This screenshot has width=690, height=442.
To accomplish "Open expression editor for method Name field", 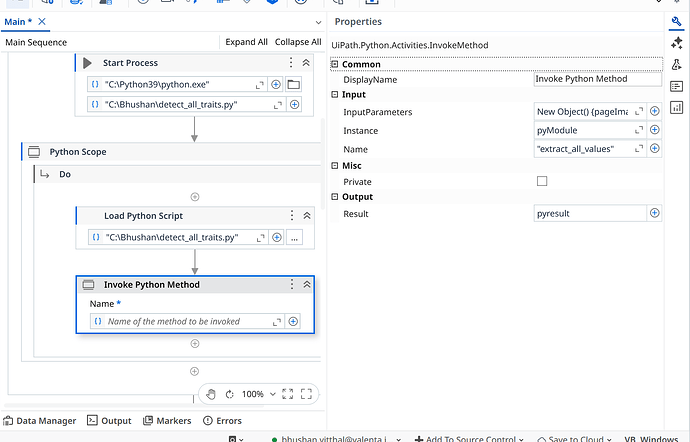I will [x=277, y=322].
